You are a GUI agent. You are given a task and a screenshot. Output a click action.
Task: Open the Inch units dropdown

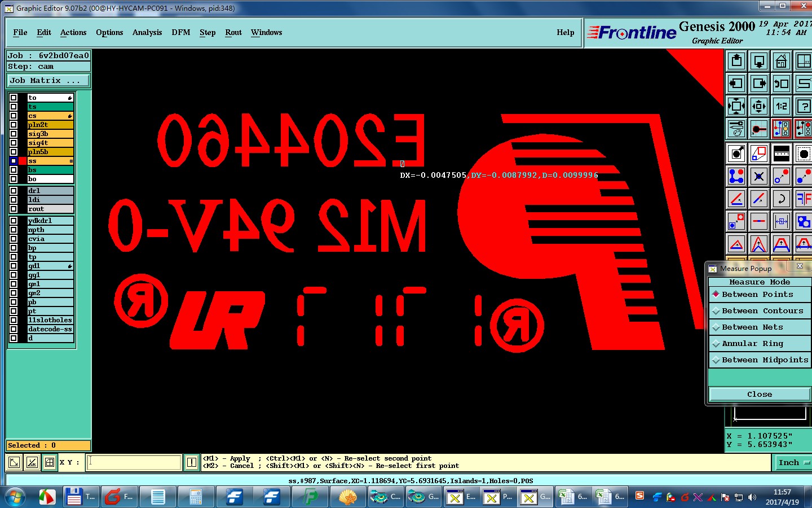(793, 463)
